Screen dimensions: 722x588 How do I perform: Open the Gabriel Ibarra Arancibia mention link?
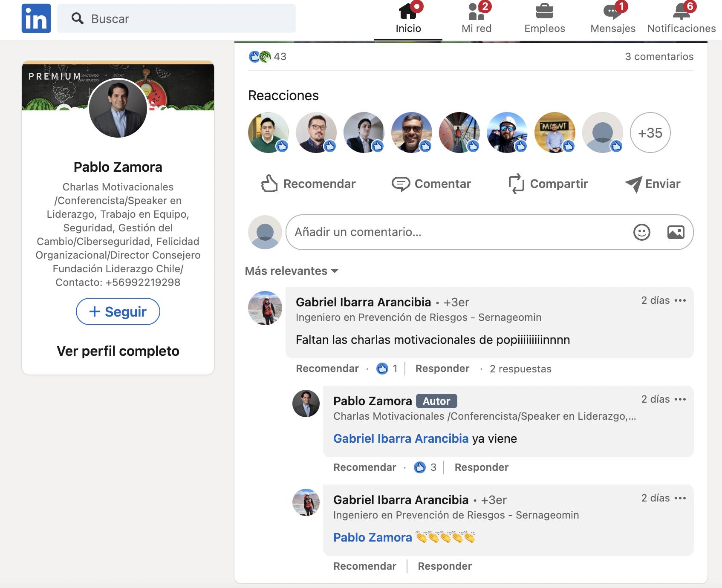[x=401, y=438]
